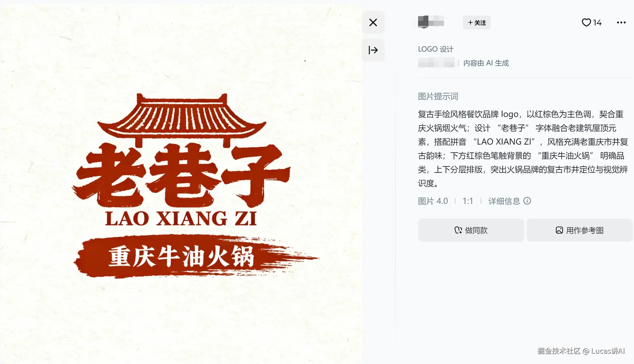Click the LOGO 设计 title

click(x=436, y=49)
